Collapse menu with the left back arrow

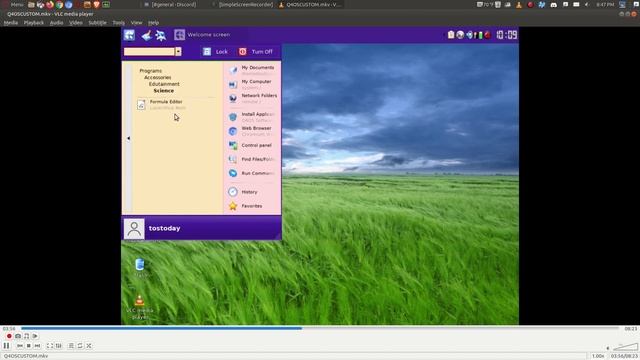pyautogui.click(x=128, y=138)
